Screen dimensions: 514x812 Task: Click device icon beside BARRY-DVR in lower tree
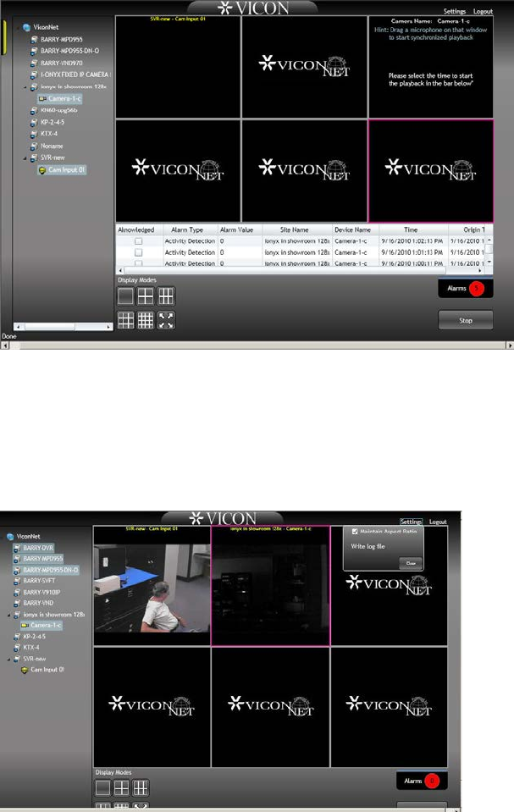tap(17, 548)
